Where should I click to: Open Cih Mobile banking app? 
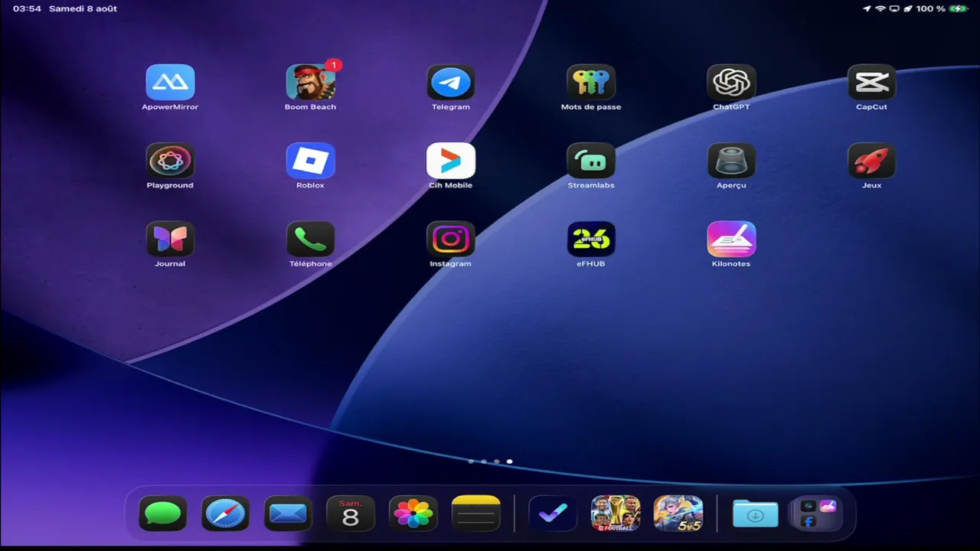tap(451, 161)
